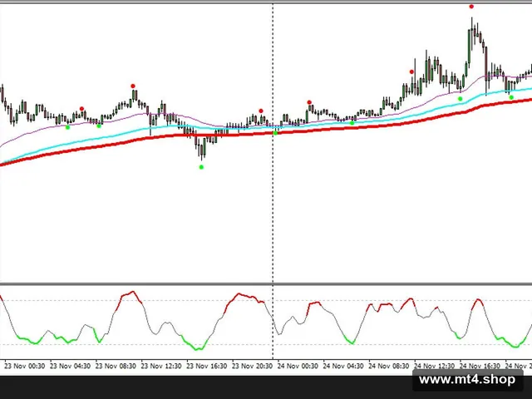
Task: Click the '24 Nov 00:30' time axis label
Action: pos(298,367)
